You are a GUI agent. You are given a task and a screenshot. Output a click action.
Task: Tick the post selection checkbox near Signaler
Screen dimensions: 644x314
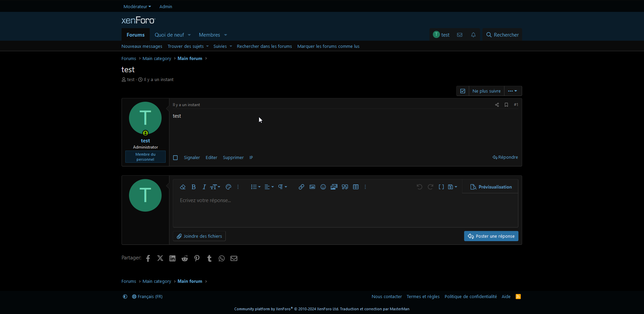176,158
